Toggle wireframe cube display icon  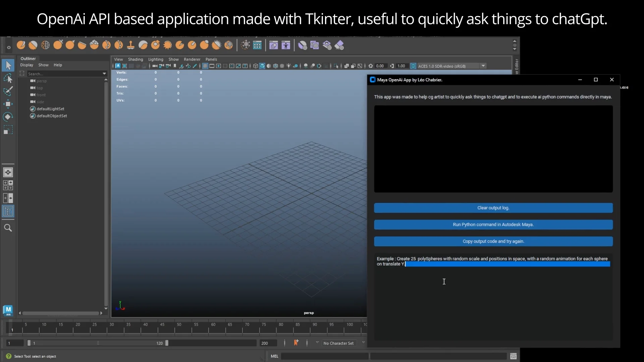click(256, 66)
